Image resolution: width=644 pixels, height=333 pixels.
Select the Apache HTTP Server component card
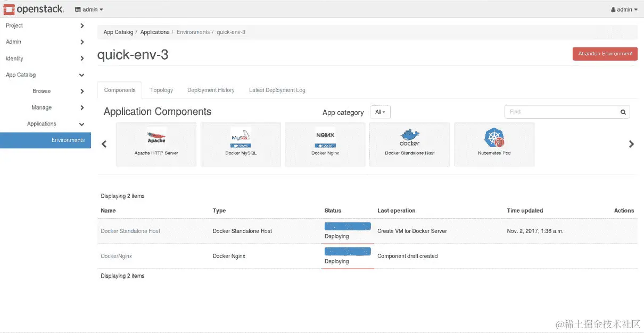pos(156,145)
